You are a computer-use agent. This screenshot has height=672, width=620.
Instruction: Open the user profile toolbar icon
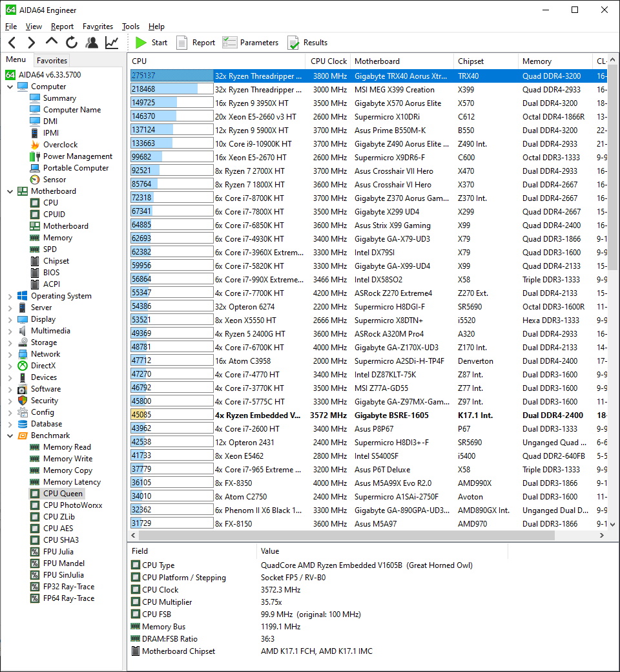[x=91, y=43]
